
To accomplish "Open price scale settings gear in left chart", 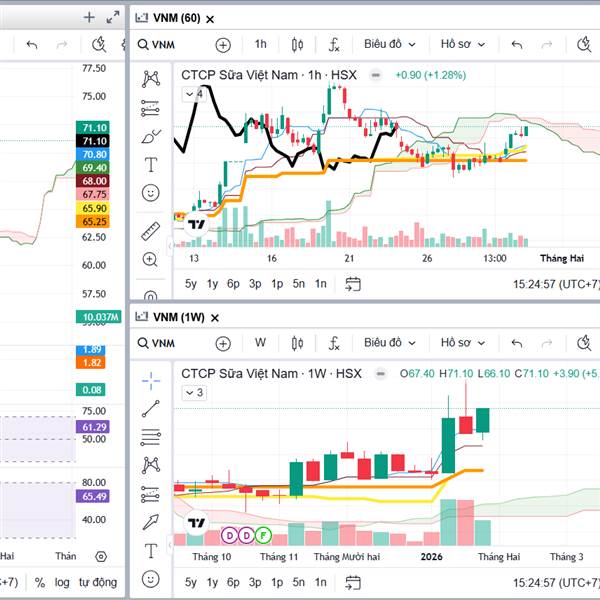I will pyautogui.click(x=101, y=556).
